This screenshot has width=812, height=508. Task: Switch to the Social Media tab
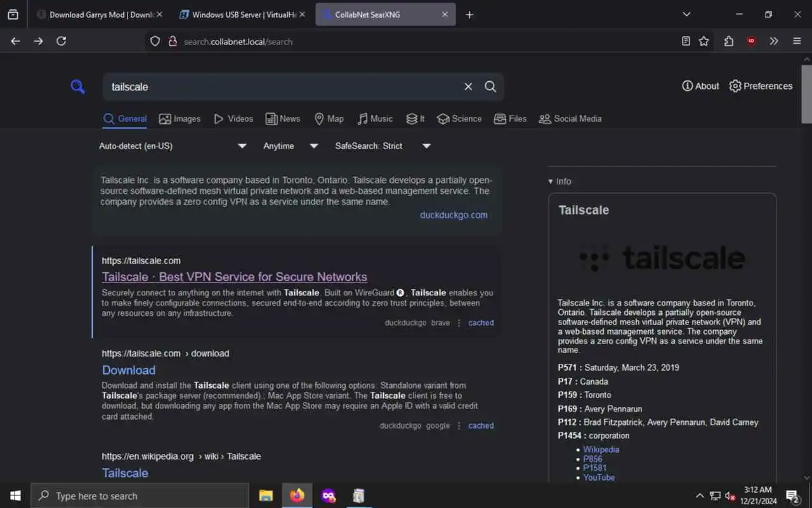pyautogui.click(x=570, y=119)
